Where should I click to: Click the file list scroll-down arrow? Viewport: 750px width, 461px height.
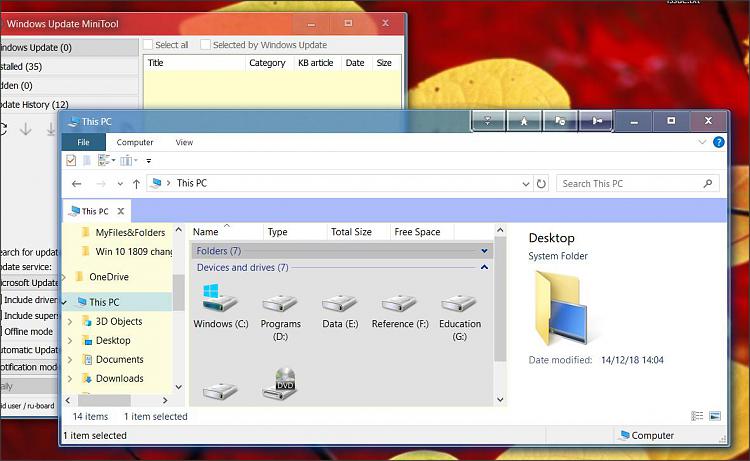coord(500,399)
